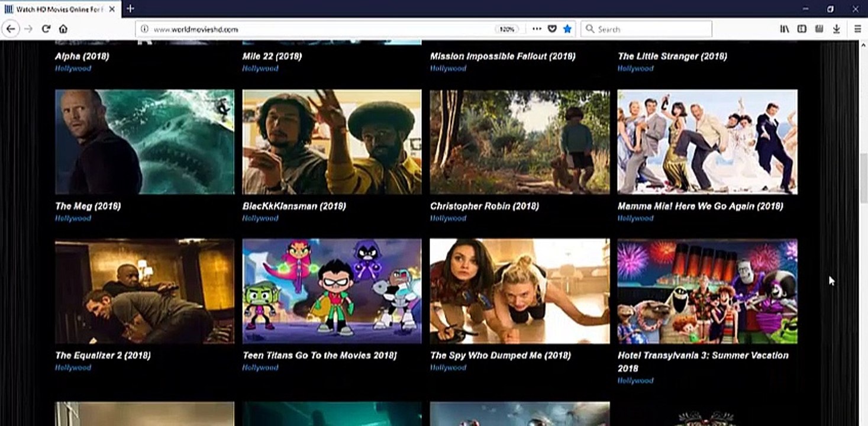
Task: Open the page actions three-dot menu
Action: click(537, 29)
